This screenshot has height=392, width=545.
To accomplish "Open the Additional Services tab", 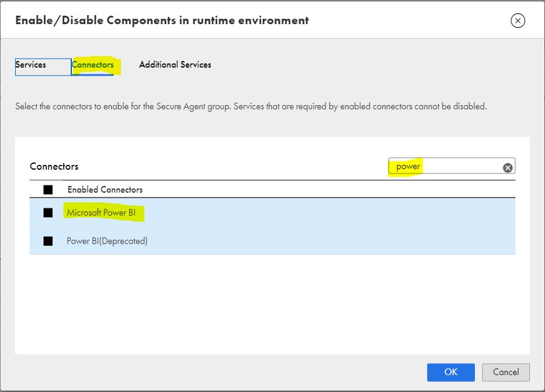I will pyautogui.click(x=175, y=65).
